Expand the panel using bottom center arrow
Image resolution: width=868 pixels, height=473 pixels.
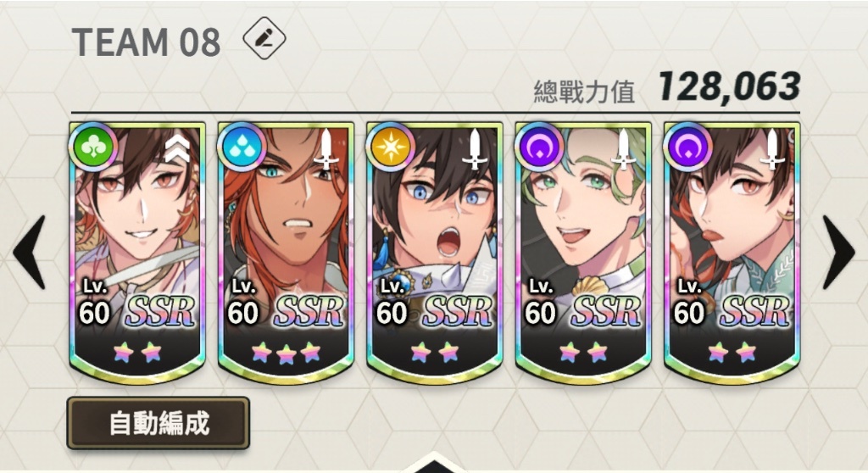pyautogui.click(x=435, y=463)
